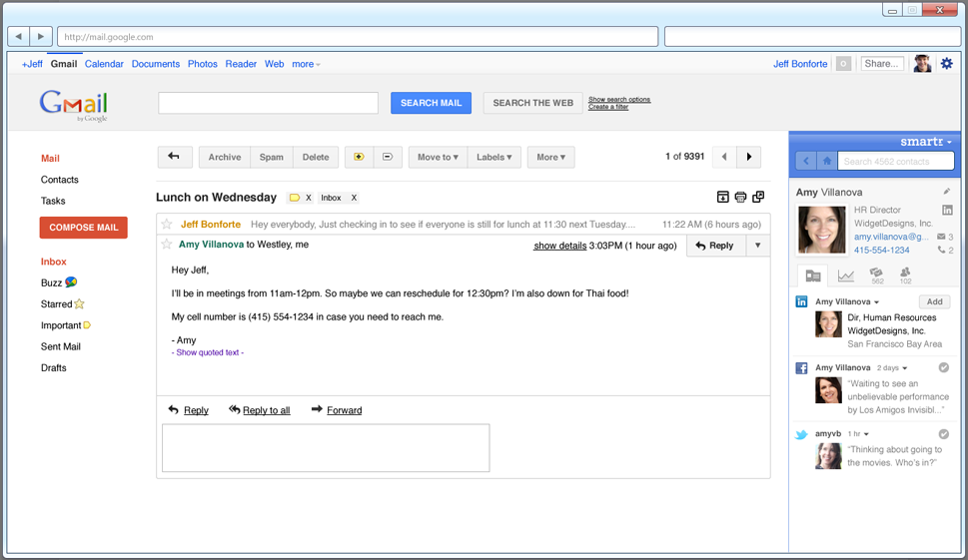Toggle the Facebook update check mark
Screen dimensions: 968x560
(x=943, y=367)
